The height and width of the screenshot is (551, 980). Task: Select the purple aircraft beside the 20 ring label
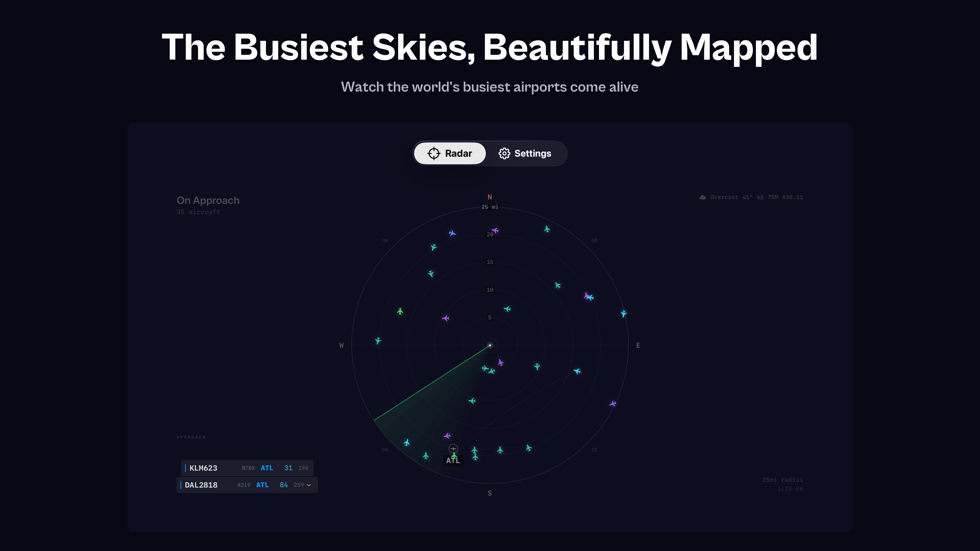(x=495, y=230)
